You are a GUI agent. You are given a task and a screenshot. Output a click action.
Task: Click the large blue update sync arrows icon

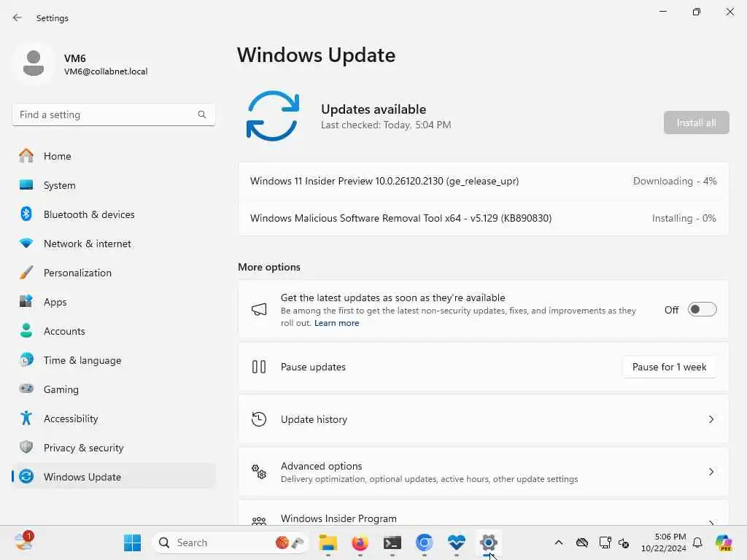[273, 116]
